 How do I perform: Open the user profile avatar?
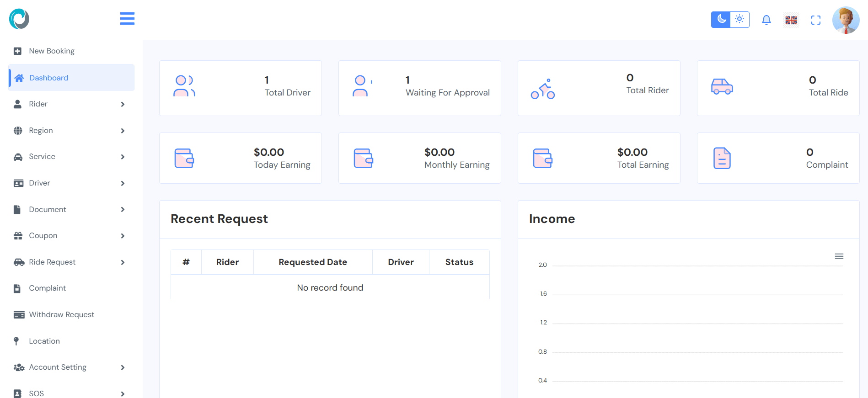(846, 20)
